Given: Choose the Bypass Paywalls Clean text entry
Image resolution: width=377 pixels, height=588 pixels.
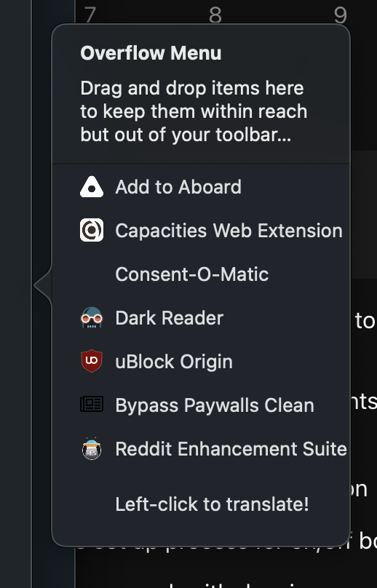Looking at the screenshot, I should (215, 405).
